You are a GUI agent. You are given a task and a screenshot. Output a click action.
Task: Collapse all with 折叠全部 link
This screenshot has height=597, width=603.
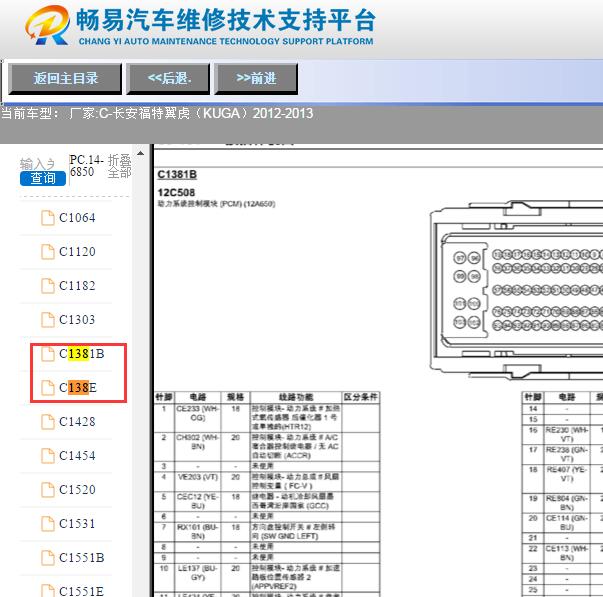tap(120, 166)
